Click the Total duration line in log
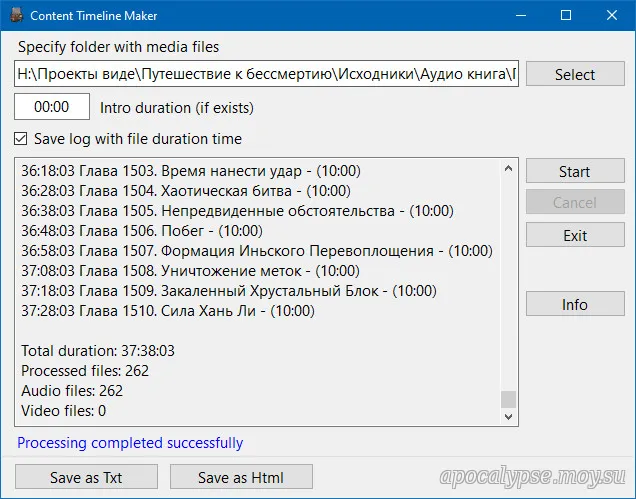 point(98,351)
